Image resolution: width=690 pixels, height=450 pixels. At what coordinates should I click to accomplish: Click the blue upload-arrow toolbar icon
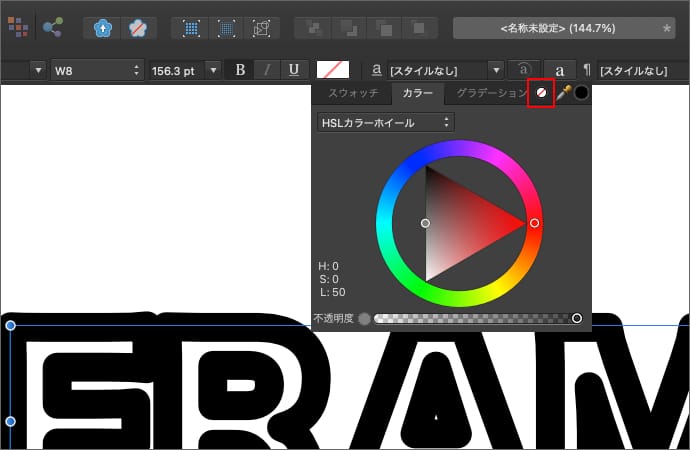[x=104, y=28]
